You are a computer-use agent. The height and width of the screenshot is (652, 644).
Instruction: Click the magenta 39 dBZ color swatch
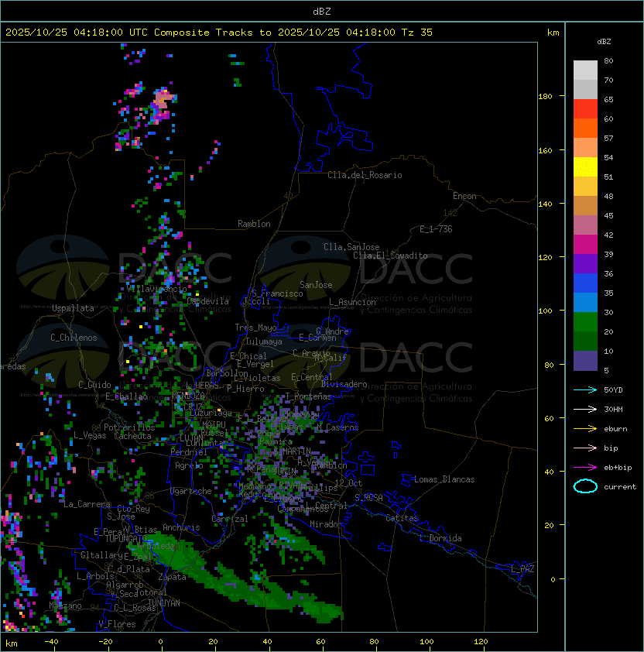pyautogui.click(x=585, y=245)
